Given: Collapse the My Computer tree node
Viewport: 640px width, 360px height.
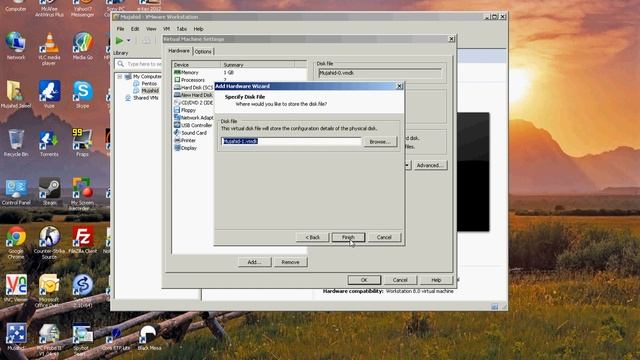Looking at the screenshot, I should tap(120, 76).
